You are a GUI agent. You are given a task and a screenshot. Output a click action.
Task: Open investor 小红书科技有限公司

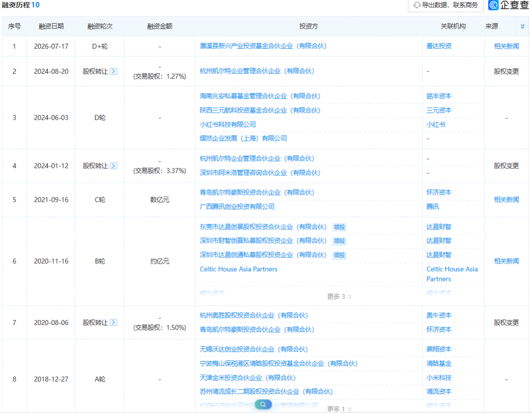coord(228,125)
